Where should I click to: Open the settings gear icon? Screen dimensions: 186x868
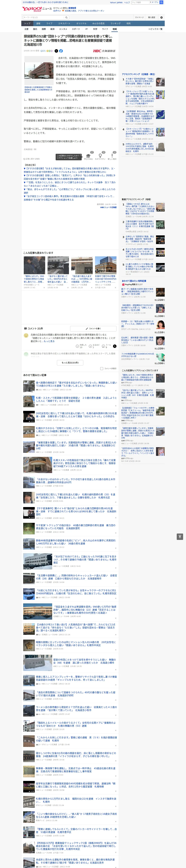coord(161,18)
